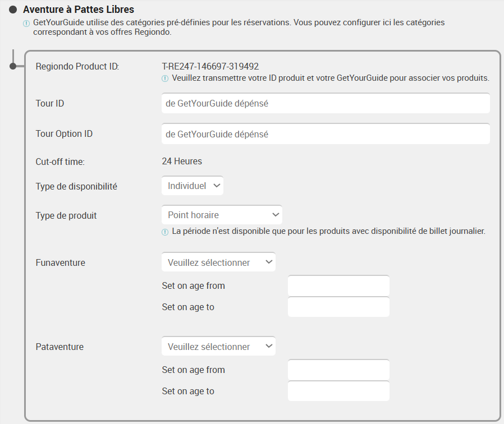Click Pataventure Set on age from field
This screenshot has width=504, height=424.
[338, 370]
